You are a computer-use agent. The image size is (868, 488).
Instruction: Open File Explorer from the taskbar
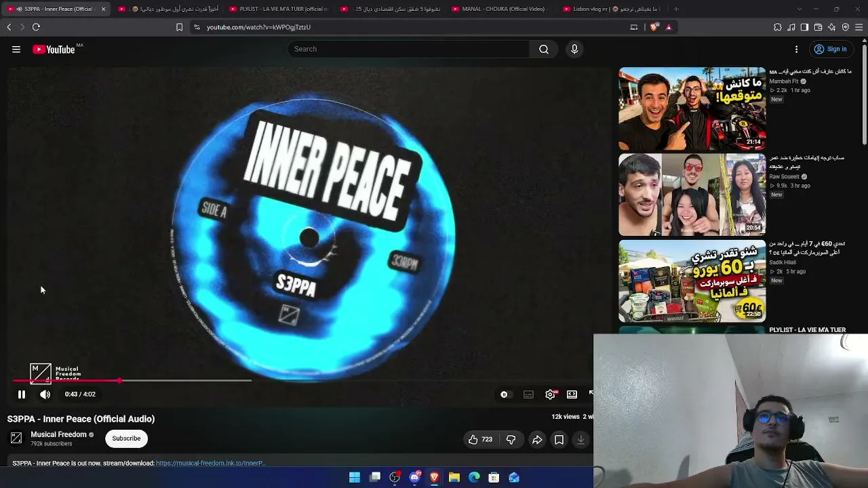tap(454, 478)
